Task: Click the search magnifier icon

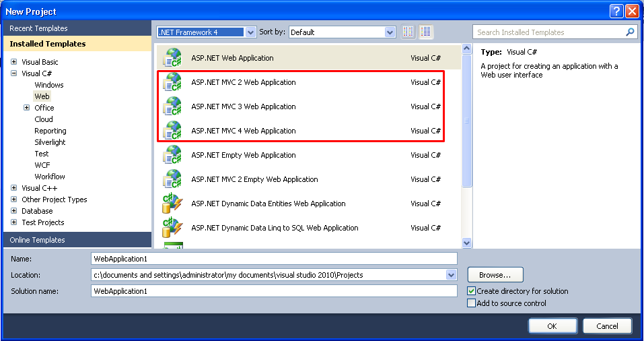Action: pos(630,32)
